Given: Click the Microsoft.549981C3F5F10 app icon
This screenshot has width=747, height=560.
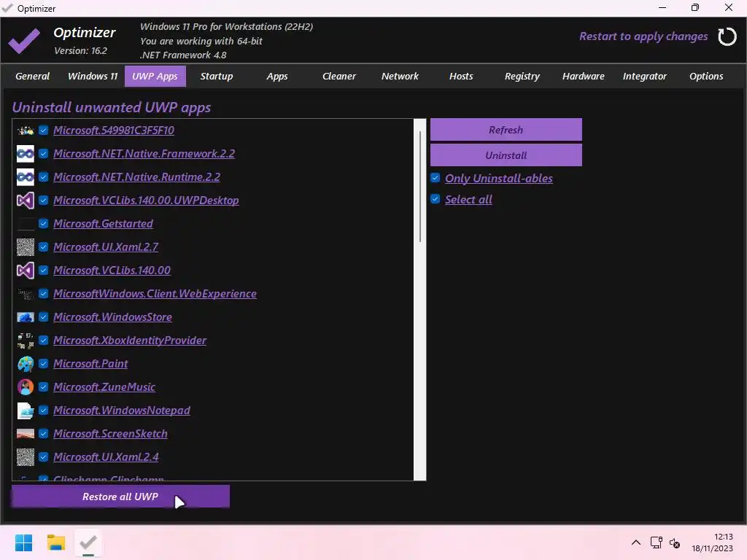Looking at the screenshot, I should pyautogui.click(x=26, y=131).
